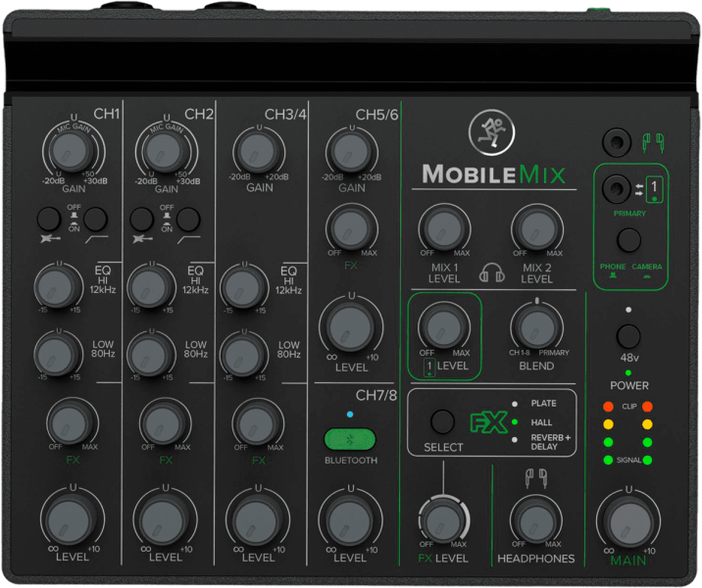The width and height of the screenshot is (702, 588).
Task: Toggle the Phone/Camera output switch
Action: [x=628, y=239]
